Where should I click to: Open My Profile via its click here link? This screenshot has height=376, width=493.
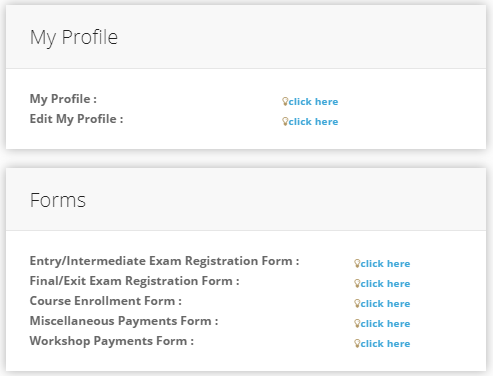coord(313,102)
